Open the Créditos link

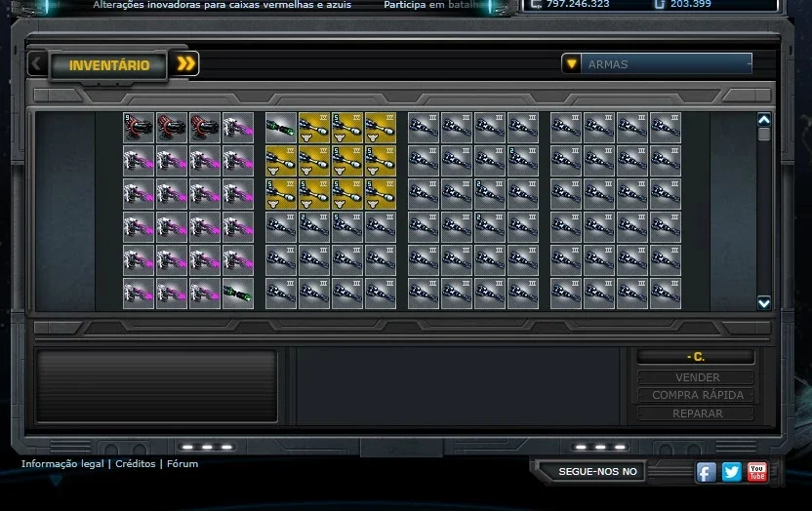[x=135, y=464]
